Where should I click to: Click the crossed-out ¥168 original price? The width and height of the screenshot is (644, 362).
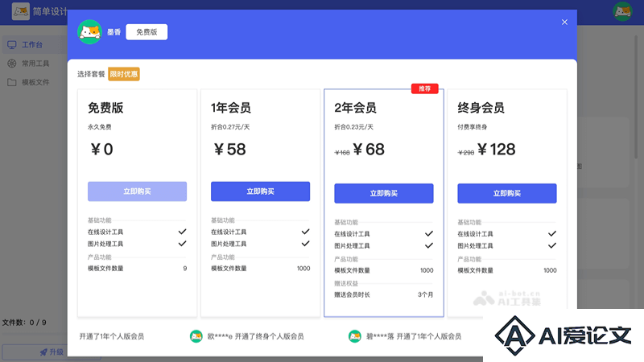tap(342, 153)
